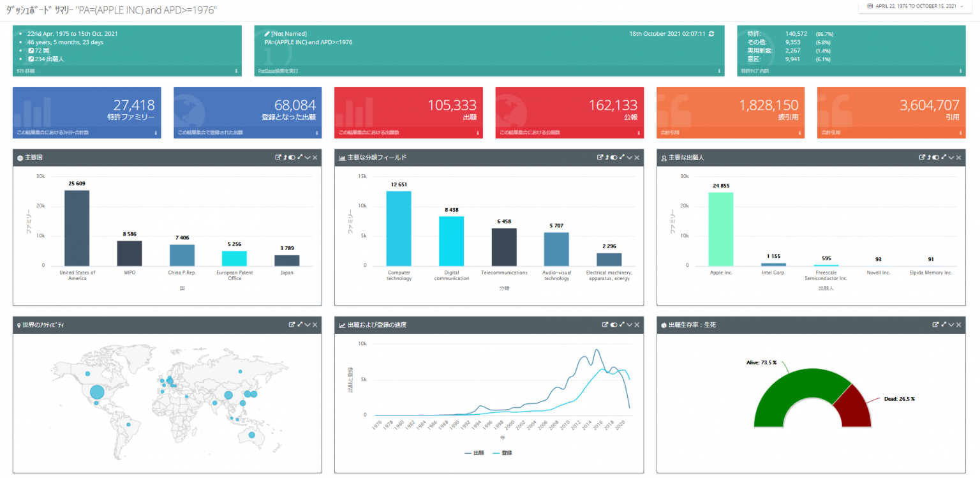This screenshot has height=478, width=980.
Task: Collapse the 主要な出願人 panel with chevron
Action: pyautogui.click(x=951, y=157)
